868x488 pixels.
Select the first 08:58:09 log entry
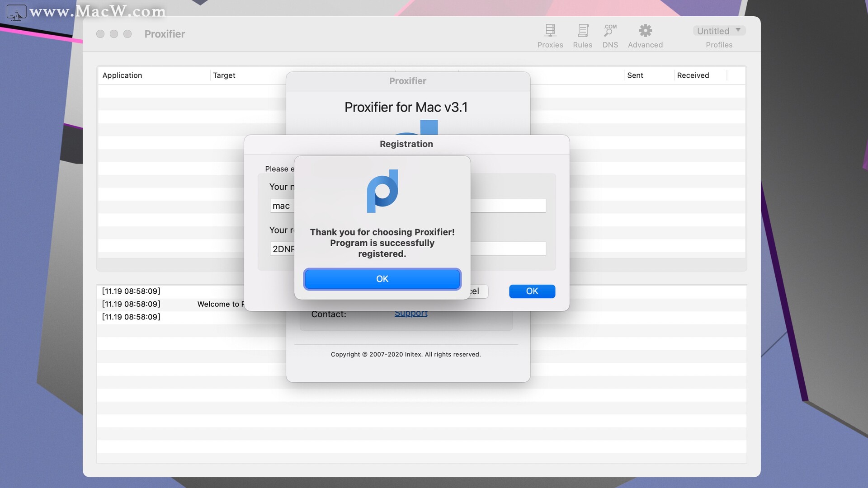click(x=131, y=291)
